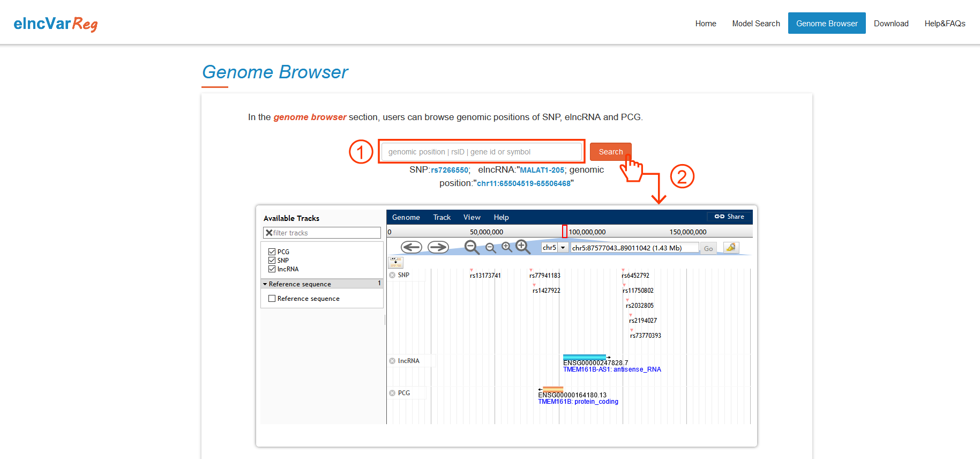Open the Track menu in genome viewer
This screenshot has height=459, width=980.
(442, 217)
